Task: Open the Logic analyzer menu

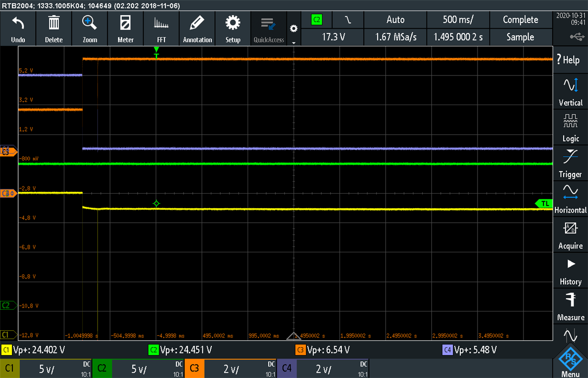Action: (x=570, y=128)
